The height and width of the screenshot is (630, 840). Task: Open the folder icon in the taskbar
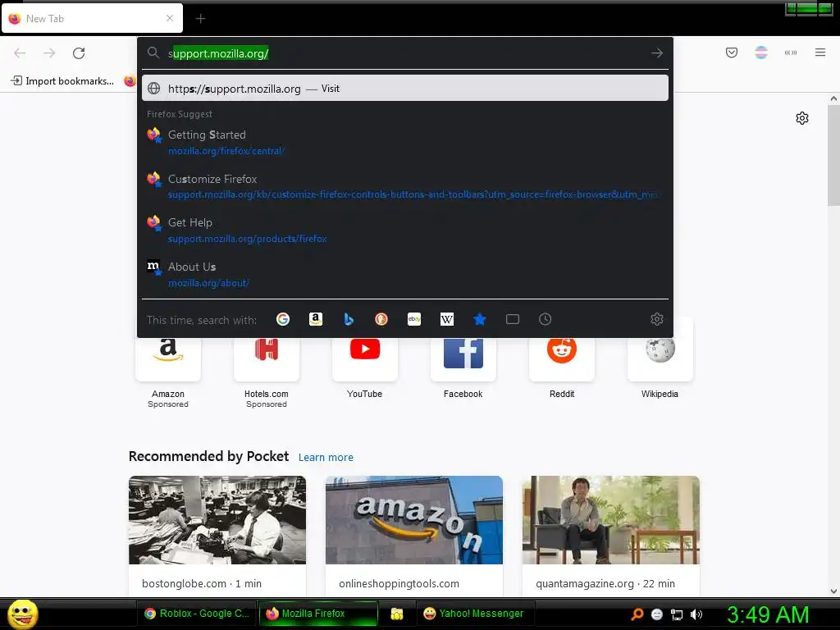point(396,614)
